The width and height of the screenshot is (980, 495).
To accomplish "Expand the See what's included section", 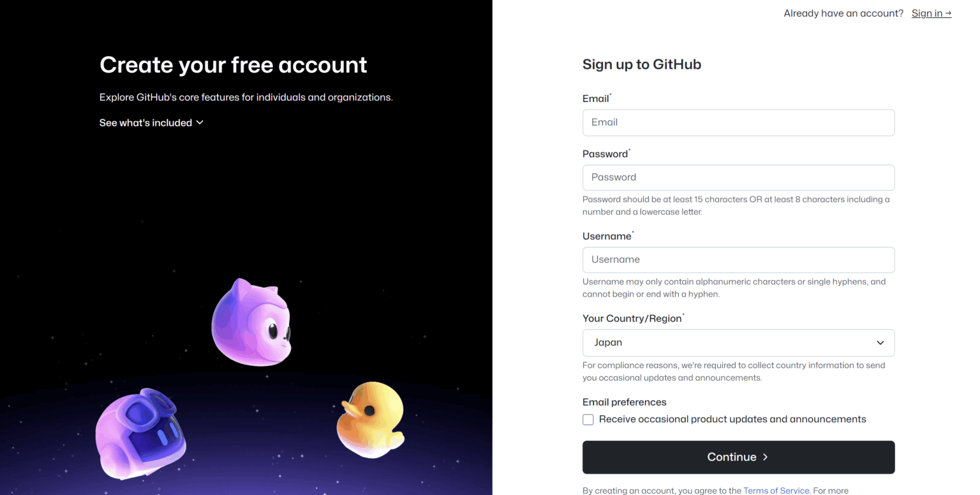I will [151, 122].
